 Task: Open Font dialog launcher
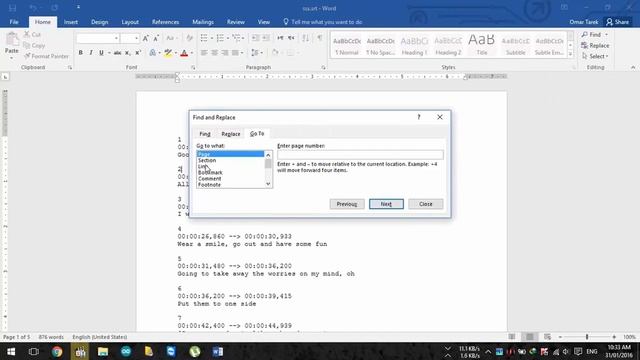click(193, 67)
